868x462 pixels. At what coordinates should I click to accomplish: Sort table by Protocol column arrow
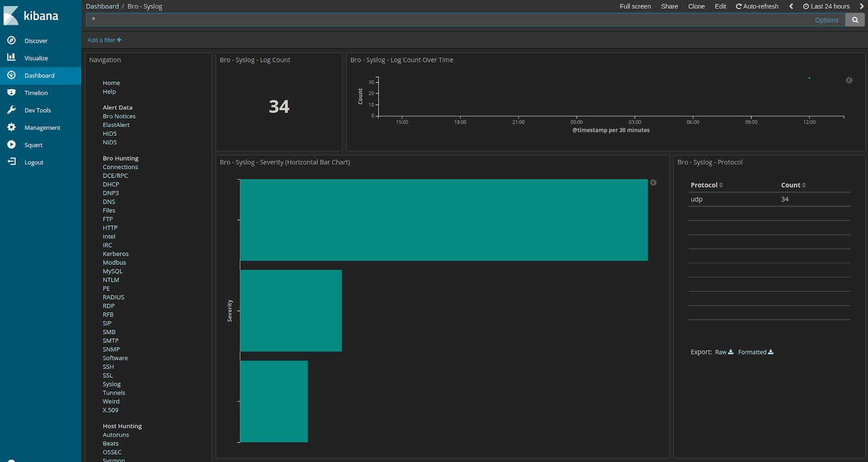coord(721,185)
